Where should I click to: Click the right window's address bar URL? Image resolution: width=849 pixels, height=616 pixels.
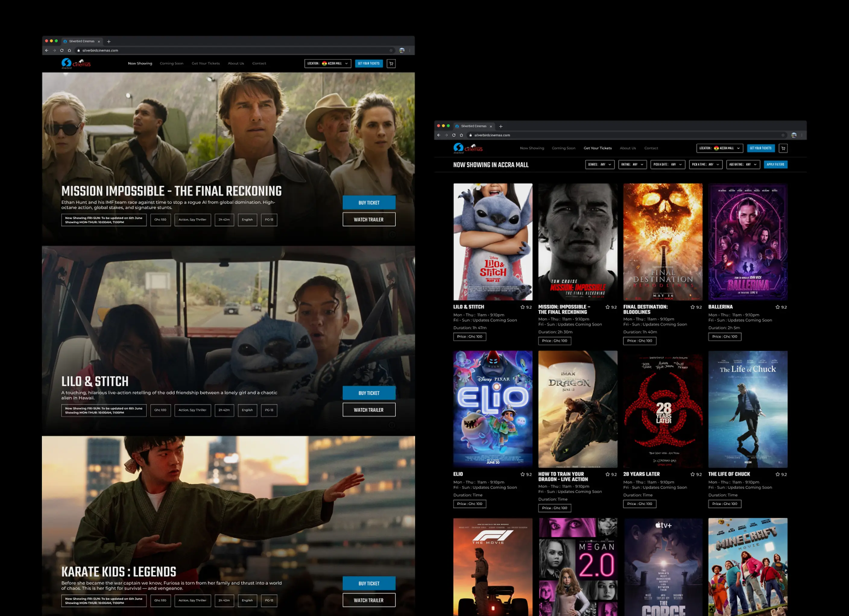click(492, 136)
